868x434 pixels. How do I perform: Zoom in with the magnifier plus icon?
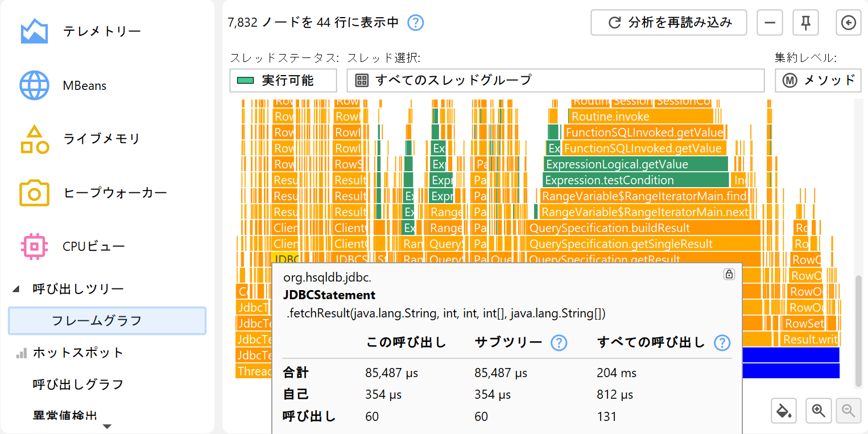(819, 410)
